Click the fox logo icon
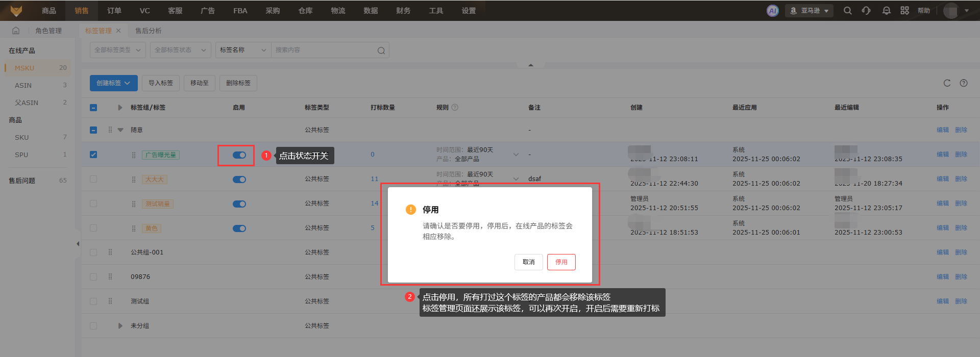Image resolution: width=980 pixels, height=357 pixels. point(16,10)
